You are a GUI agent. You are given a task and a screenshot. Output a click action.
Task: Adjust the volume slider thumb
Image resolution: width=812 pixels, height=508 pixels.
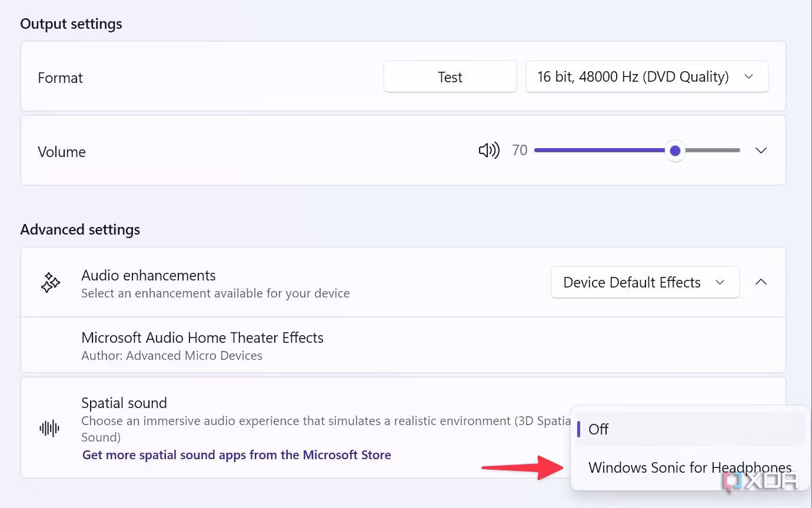tap(675, 151)
